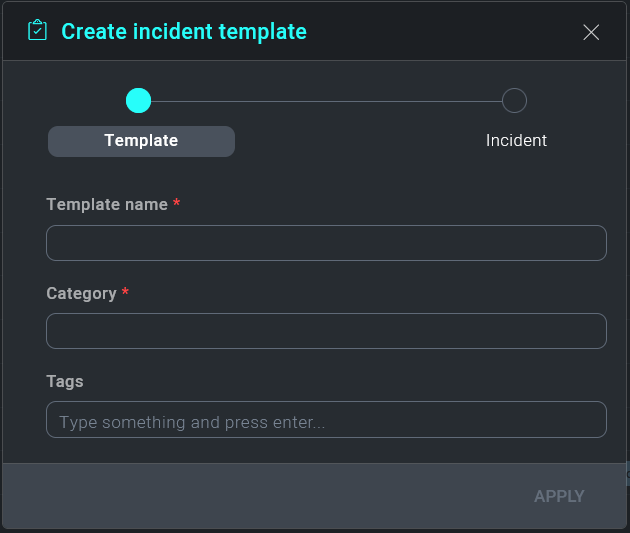Click the clipboard icon beside dialog title
Screen dimensions: 630x533
click(37, 30)
